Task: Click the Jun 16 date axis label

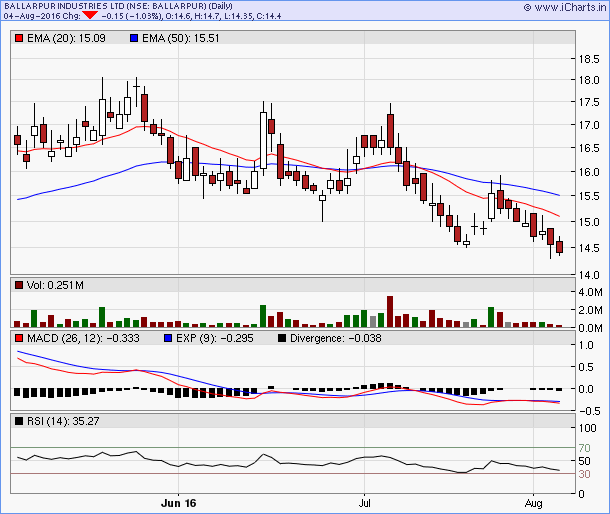Action: pos(179,503)
